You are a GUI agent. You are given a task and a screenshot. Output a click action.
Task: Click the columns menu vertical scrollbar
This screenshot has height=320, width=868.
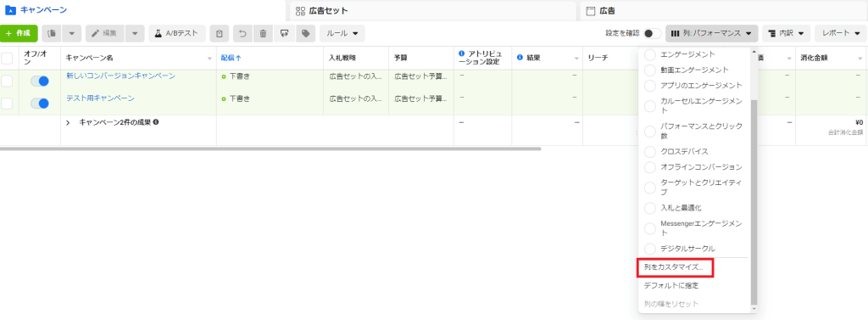[x=753, y=202]
